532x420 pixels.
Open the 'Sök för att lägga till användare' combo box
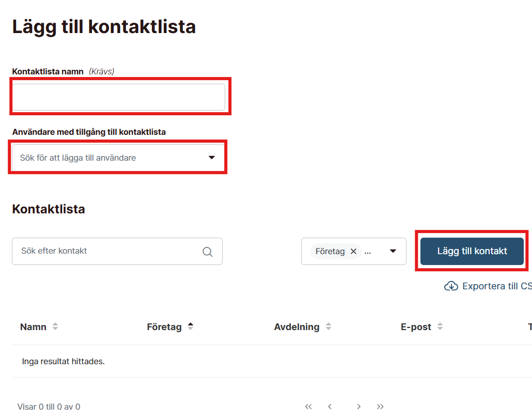(108, 158)
